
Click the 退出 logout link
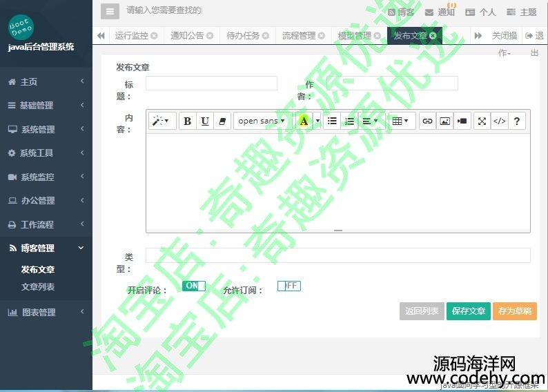pyautogui.click(x=535, y=36)
